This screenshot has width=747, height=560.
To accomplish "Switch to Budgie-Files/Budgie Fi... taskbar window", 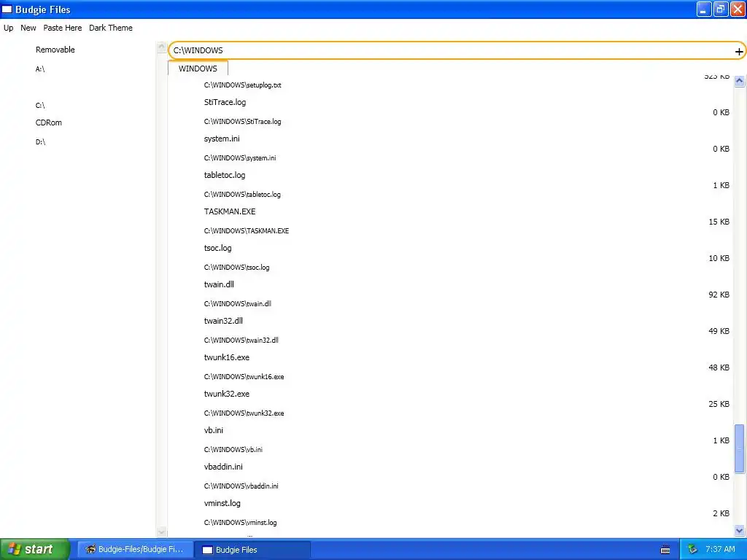I will tap(135, 549).
